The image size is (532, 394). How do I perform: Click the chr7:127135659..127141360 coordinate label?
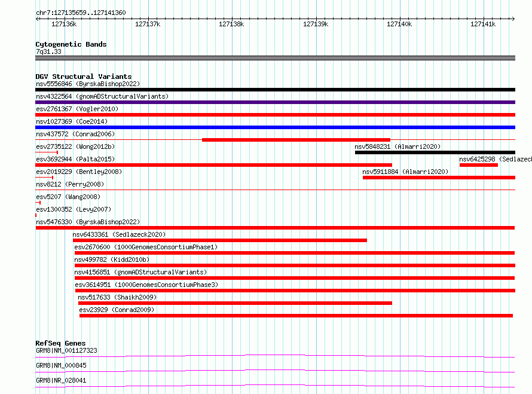[x=81, y=13]
